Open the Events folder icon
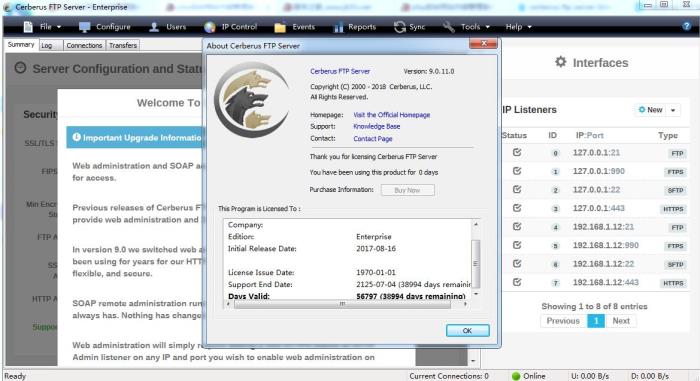The height and width of the screenshot is (381, 700). 280,27
